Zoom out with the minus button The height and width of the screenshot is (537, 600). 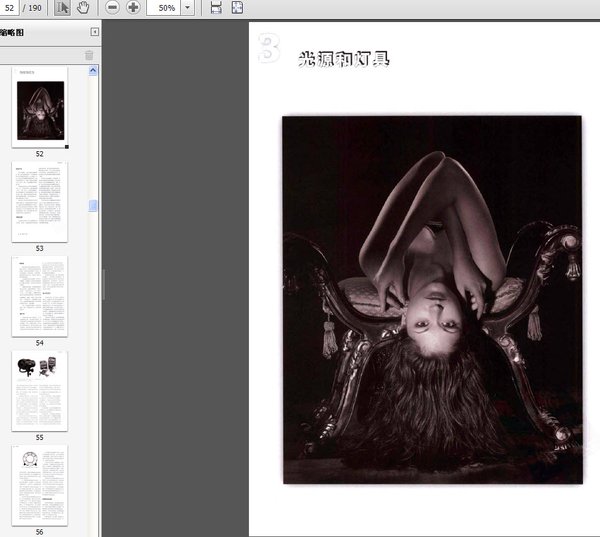point(112,8)
